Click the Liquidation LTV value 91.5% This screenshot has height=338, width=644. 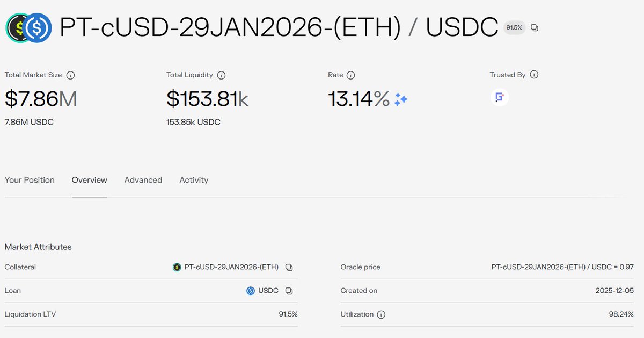(288, 314)
